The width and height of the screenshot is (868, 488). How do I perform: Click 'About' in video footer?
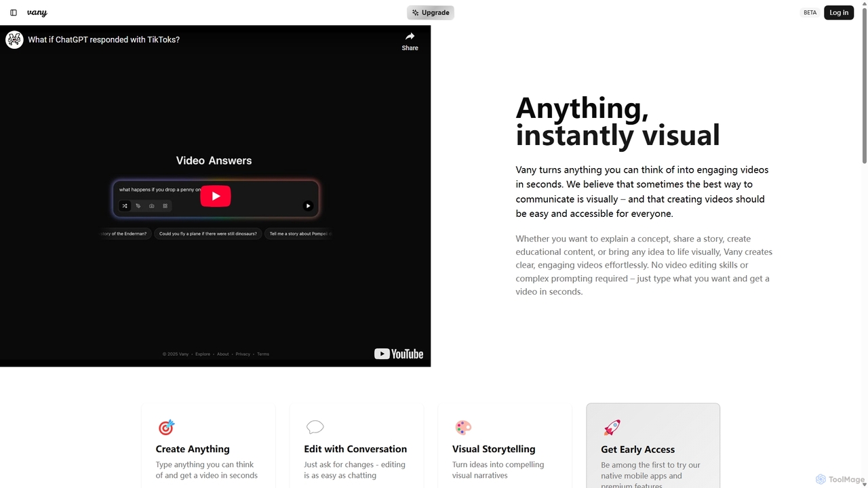[x=223, y=354]
